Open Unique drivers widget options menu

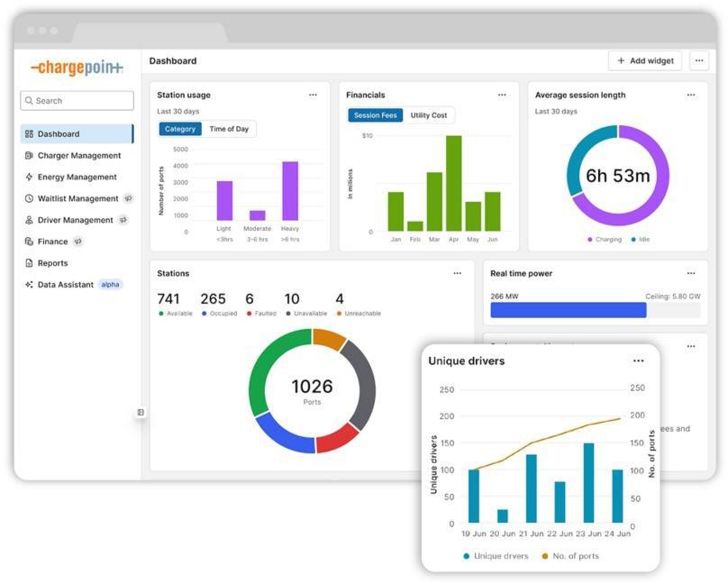639,361
